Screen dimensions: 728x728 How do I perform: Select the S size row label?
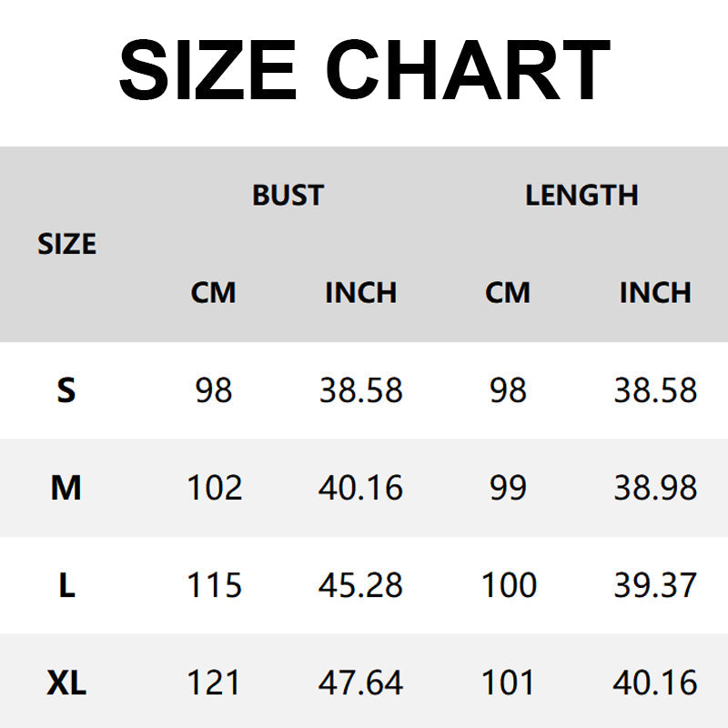(x=66, y=390)
